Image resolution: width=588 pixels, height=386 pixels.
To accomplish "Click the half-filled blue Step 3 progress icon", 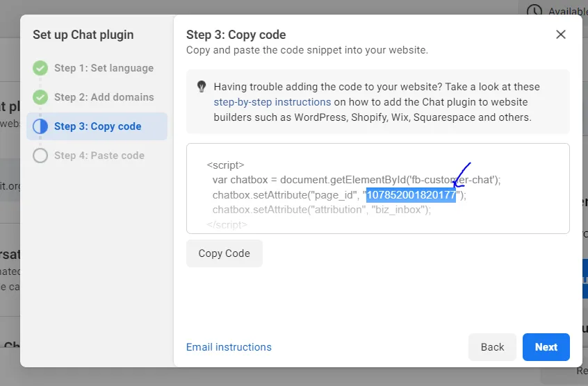I will [40, 126].
